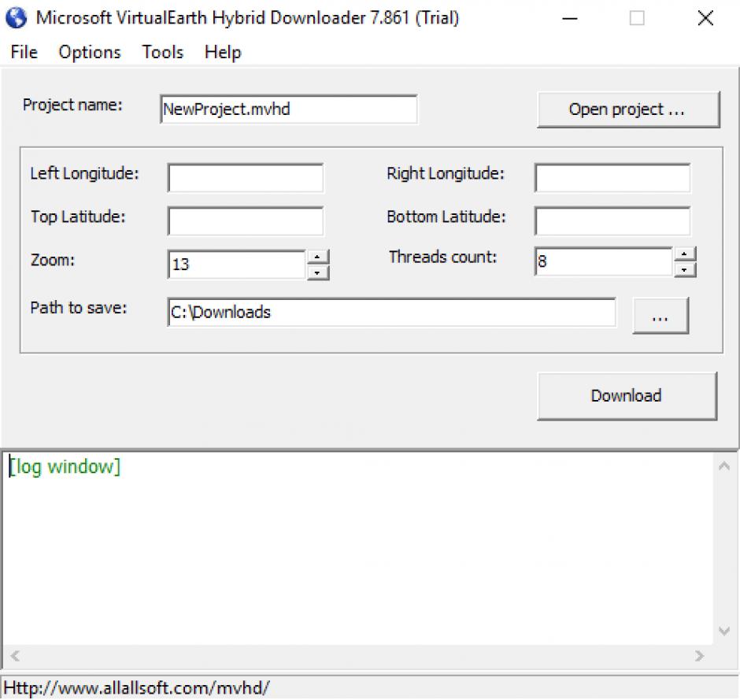Close the downloader window
The height and width of the screenshot is (700, 740).
pos(705,18)
